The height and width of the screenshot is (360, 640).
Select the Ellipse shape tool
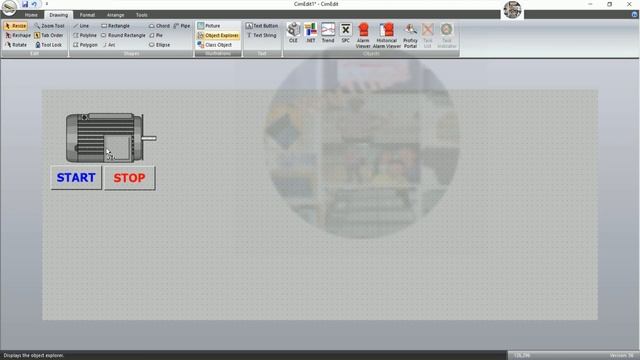pos(160,45)
